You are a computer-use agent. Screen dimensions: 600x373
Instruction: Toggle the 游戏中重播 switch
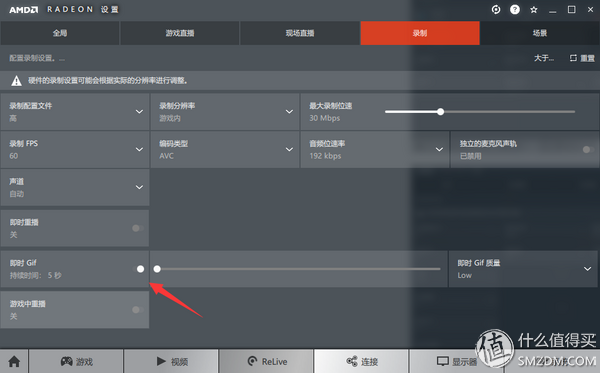click(x=138, y=309)
